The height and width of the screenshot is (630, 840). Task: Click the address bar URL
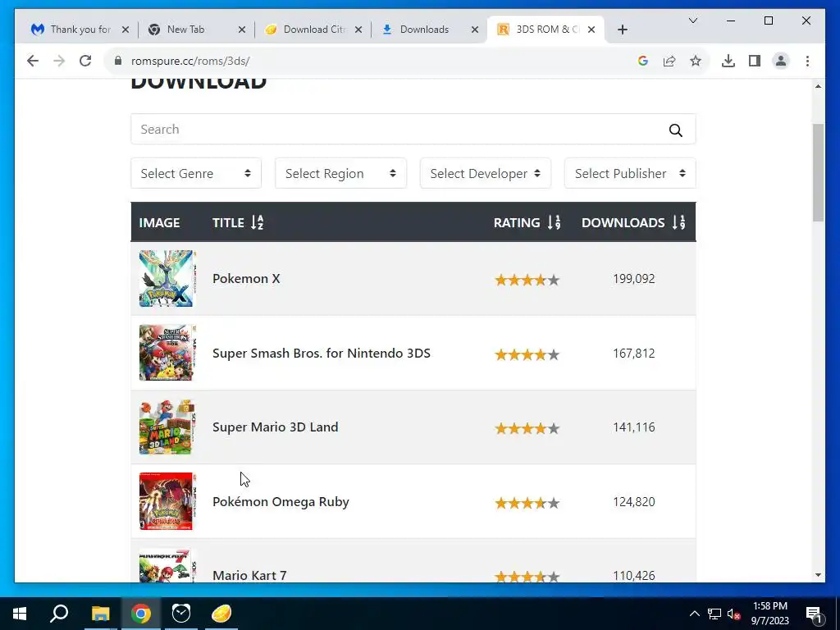click(x=190, y=61)
